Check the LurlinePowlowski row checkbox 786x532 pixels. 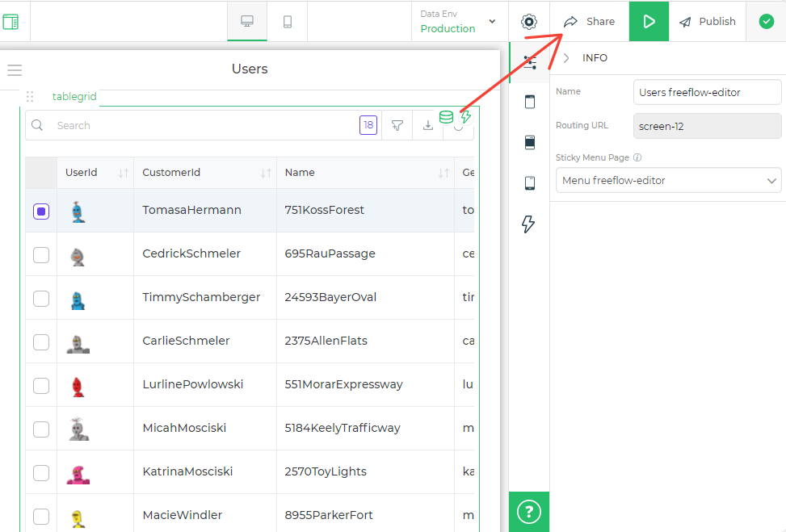[x=41, y=386]
